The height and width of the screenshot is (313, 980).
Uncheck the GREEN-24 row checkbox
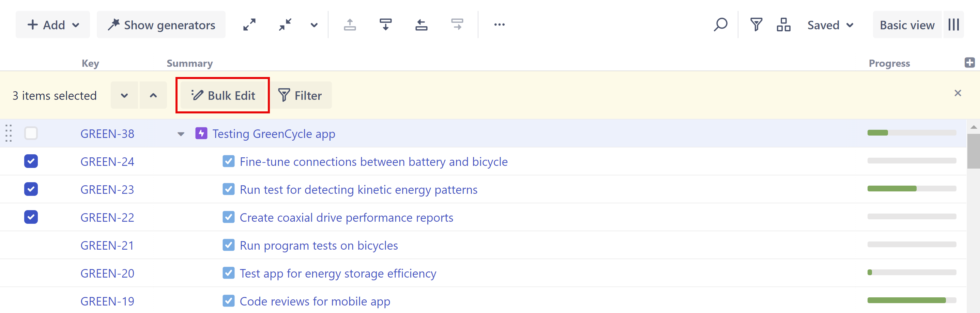coord(31,161)
